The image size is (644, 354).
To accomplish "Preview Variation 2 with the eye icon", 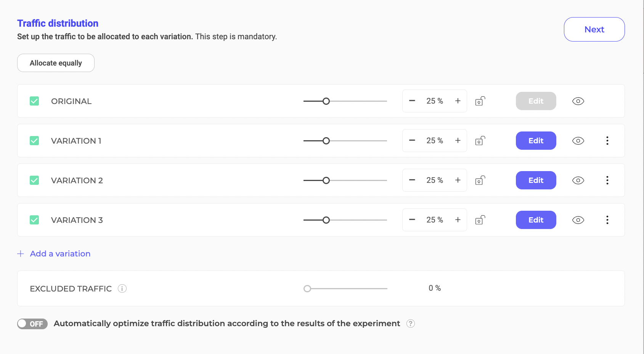I will [x=578, y=180].
